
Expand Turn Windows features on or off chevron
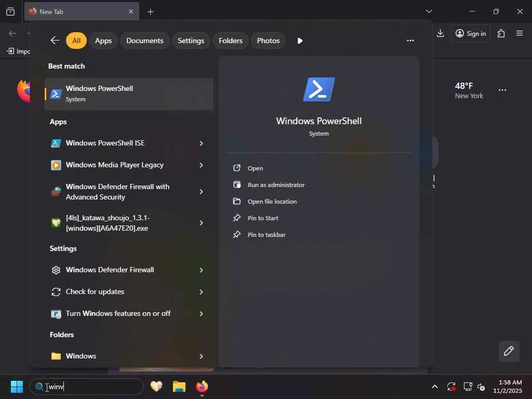201,314
